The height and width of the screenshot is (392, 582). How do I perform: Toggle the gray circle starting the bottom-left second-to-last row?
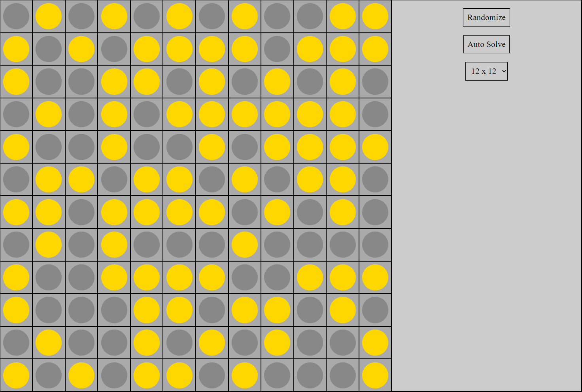point(16,343)
